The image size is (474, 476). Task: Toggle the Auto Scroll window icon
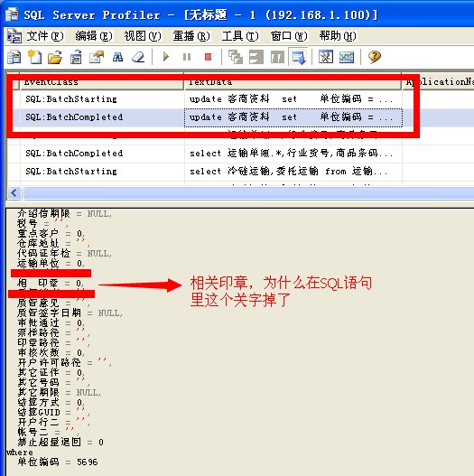299,57
